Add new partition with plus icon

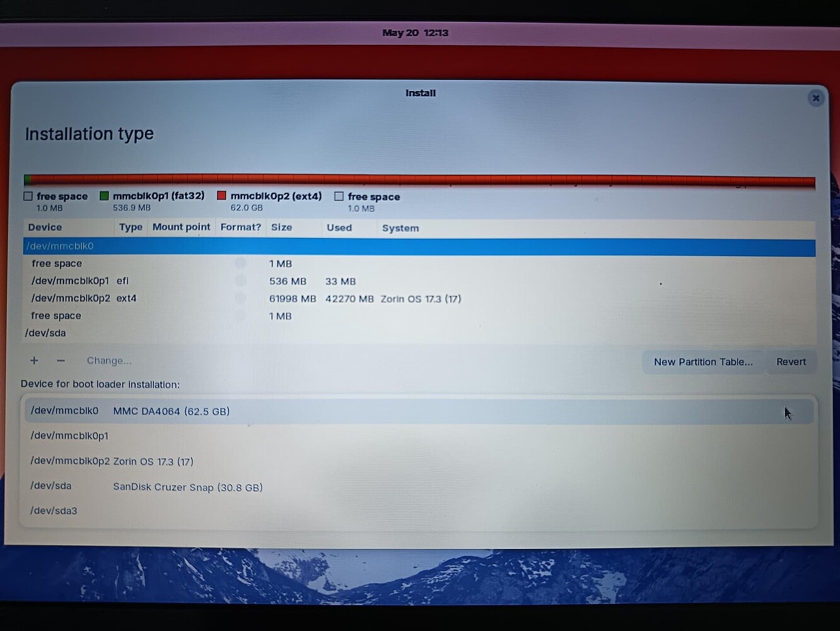34,360
